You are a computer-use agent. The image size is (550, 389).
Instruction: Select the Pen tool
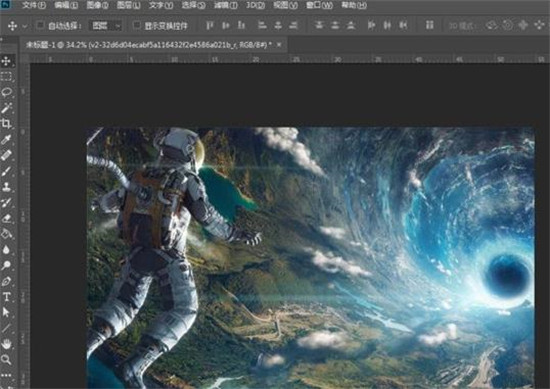coord(6,281)
